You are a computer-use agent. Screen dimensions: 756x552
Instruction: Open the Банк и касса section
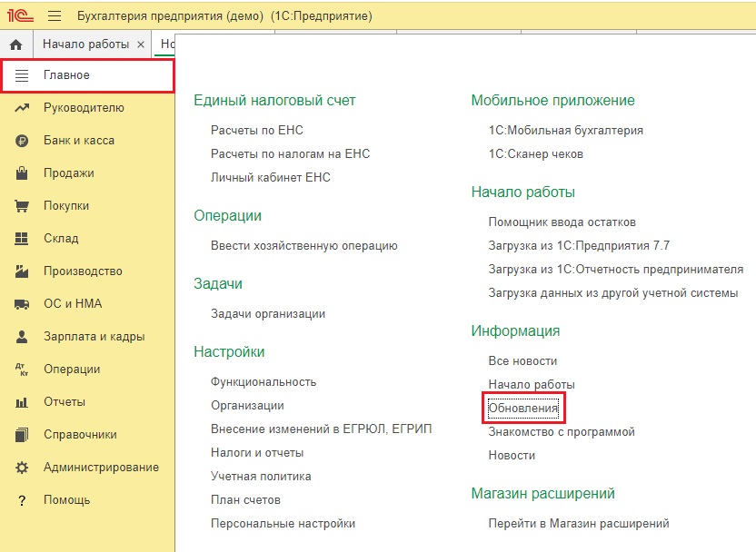[x=79, y=140]
